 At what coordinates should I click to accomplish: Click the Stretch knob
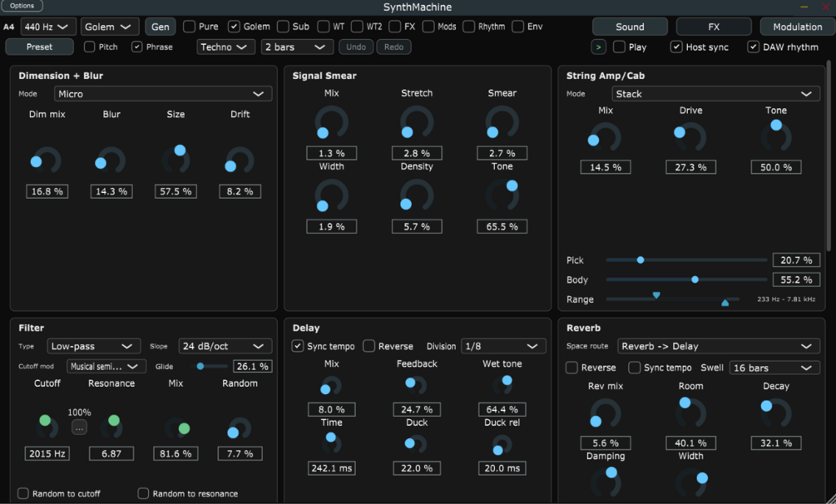click(417, 122)
